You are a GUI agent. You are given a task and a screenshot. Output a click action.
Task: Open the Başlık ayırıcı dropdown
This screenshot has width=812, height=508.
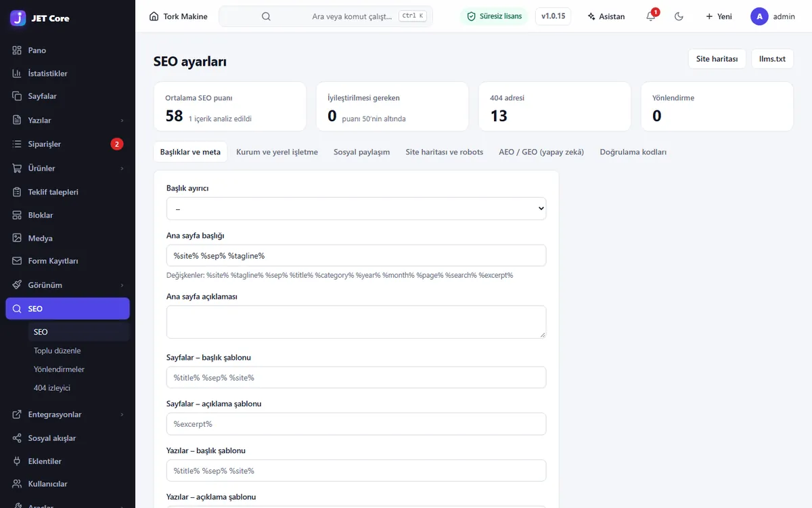(356, 209)
